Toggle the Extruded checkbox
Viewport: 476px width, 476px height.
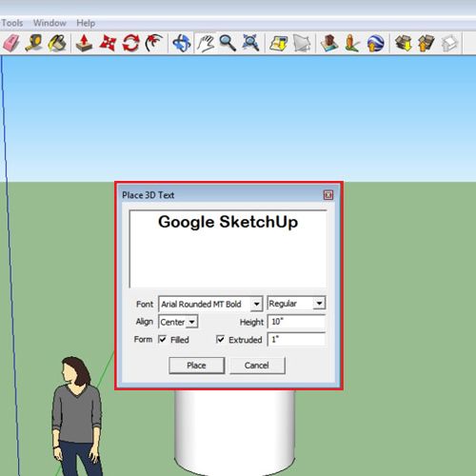coord(220,339)
